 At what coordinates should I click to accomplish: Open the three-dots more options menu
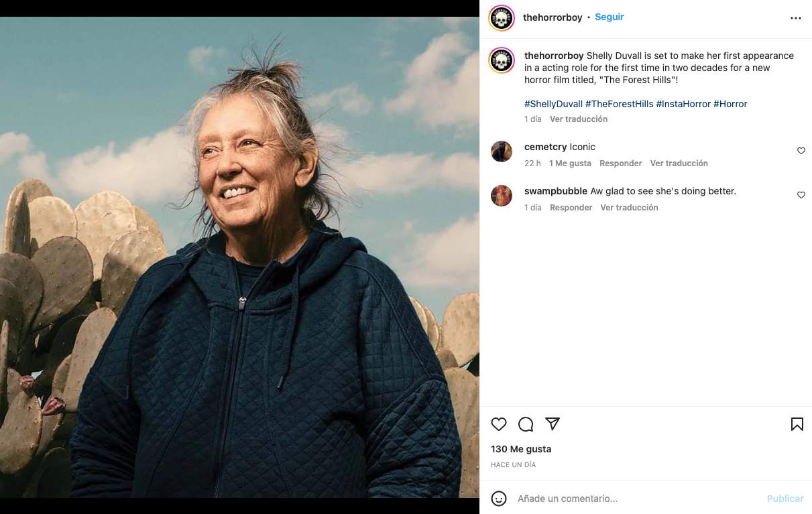tap(796, 18)
